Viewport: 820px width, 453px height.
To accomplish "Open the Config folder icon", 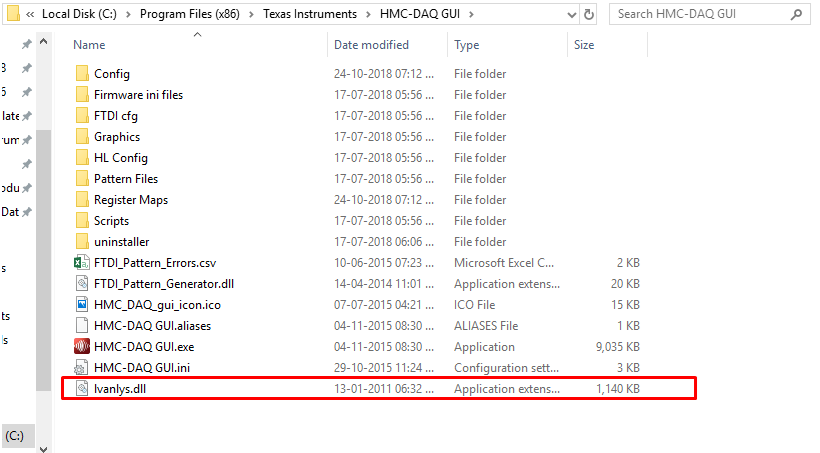I will click(82, 73).
